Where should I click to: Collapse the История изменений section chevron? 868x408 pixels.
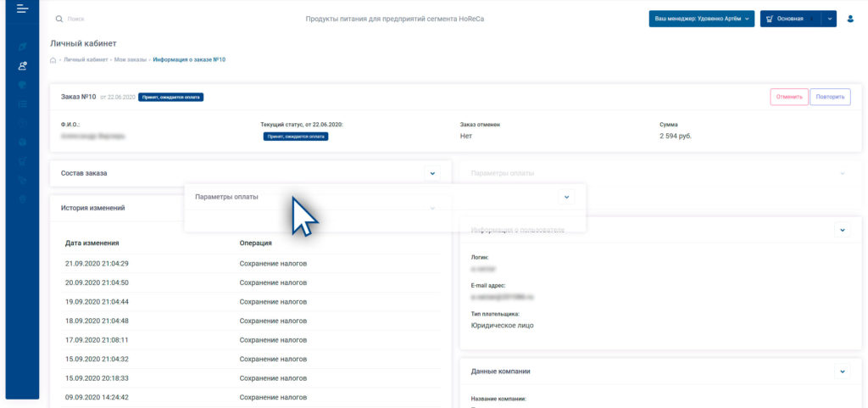(x=432, y=208)
